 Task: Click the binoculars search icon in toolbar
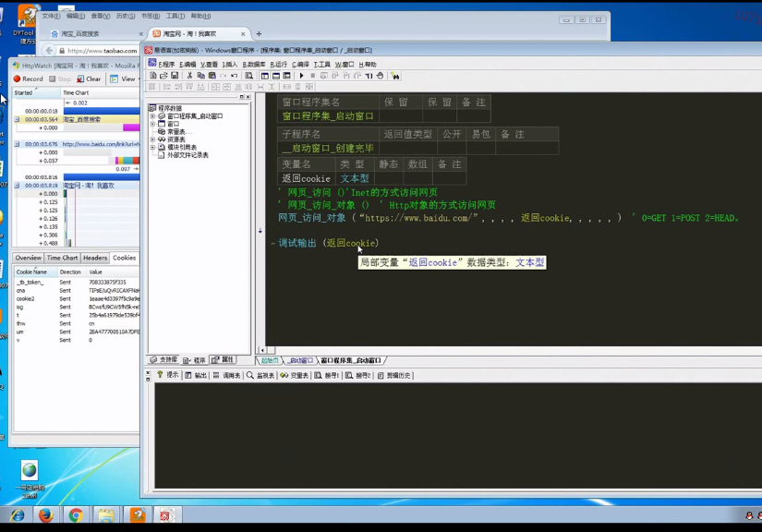coord(395,76)
